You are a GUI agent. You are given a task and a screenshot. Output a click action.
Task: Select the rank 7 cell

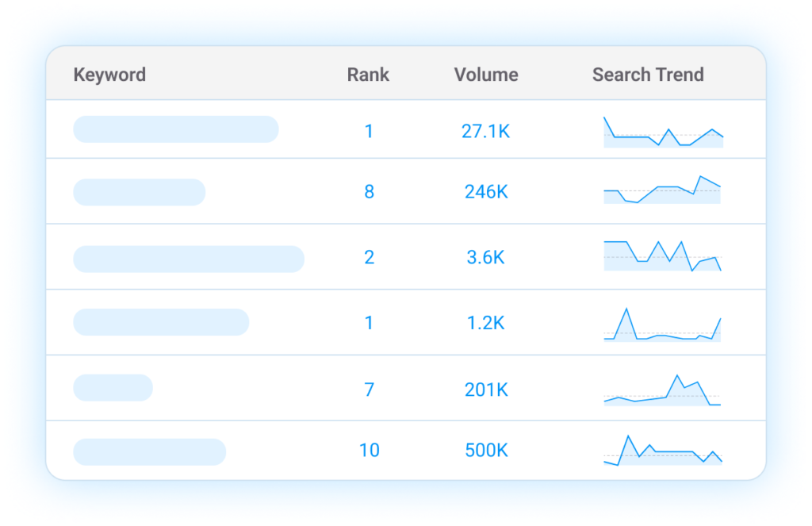pyautogui.click(x=369, y=390)
